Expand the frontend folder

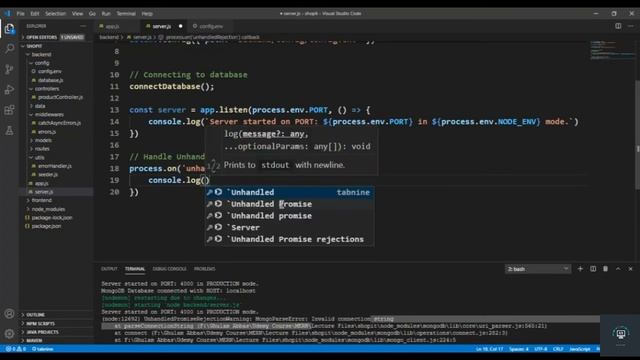(56, 200)
